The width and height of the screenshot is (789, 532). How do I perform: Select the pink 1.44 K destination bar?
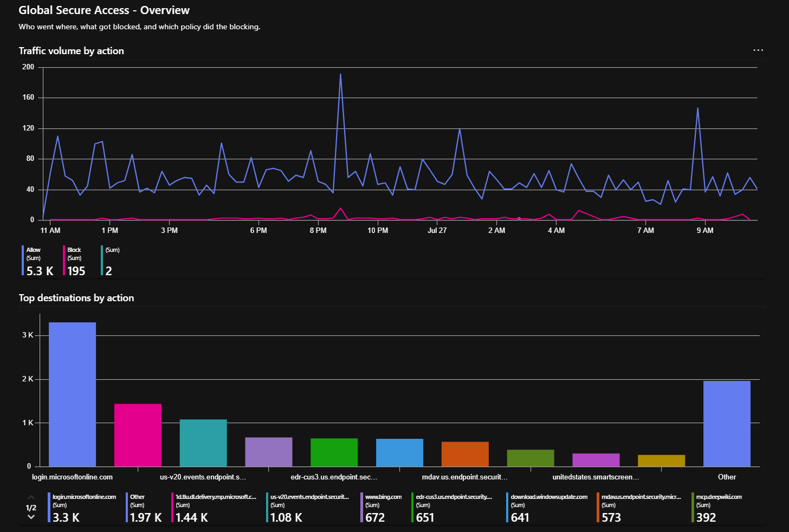pos(138,435)
